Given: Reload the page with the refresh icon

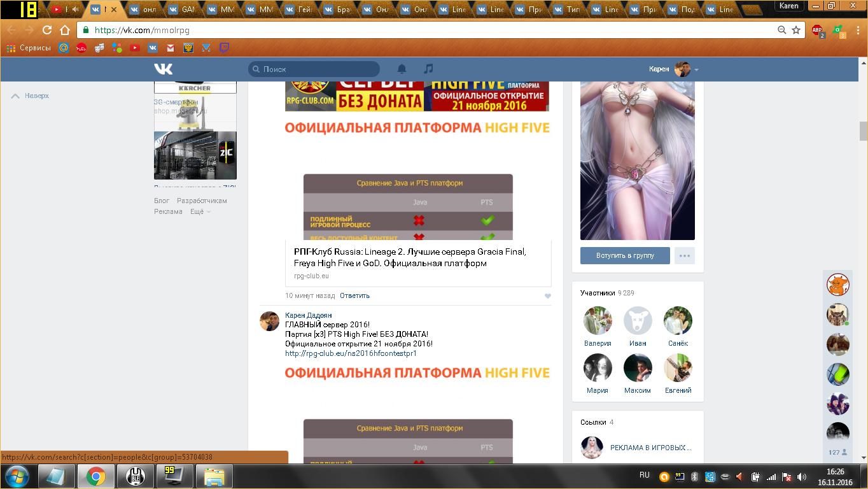Looking at the screenshot, I should [46, 30].
